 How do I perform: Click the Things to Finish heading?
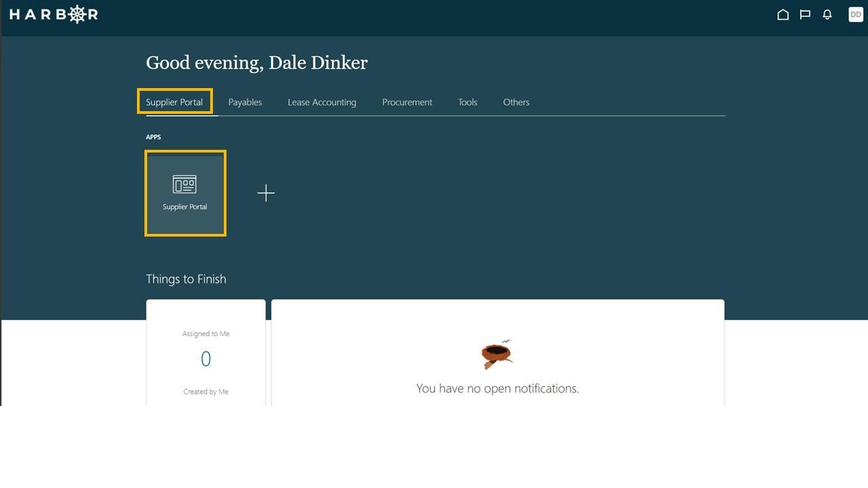coord(186,279)
